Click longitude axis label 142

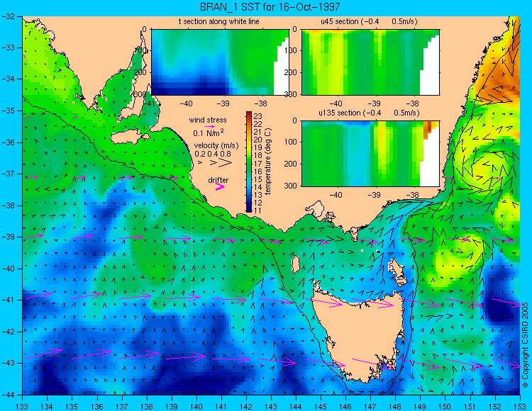point(246,407)
